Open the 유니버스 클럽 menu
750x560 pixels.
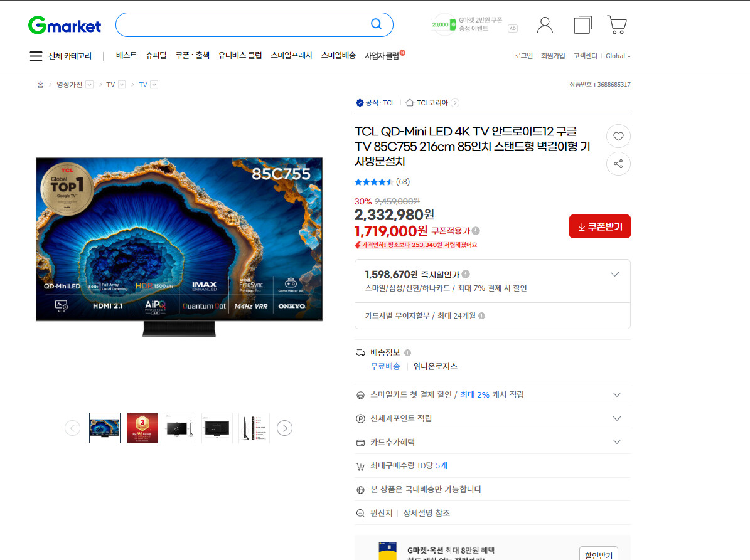[240, 55]
